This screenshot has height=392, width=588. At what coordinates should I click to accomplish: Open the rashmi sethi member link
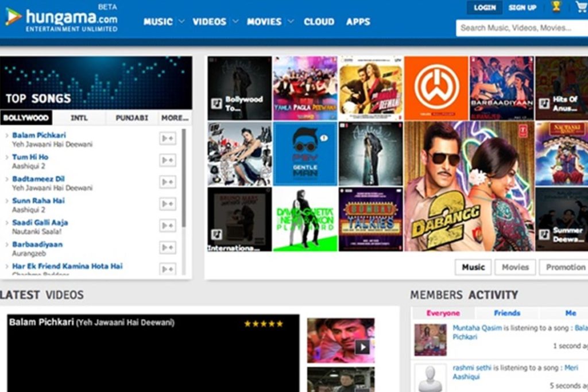472,368
